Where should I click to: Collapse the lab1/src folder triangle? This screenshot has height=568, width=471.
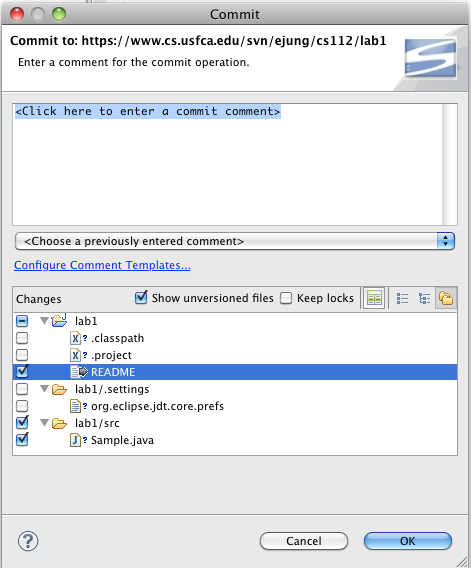44,423
